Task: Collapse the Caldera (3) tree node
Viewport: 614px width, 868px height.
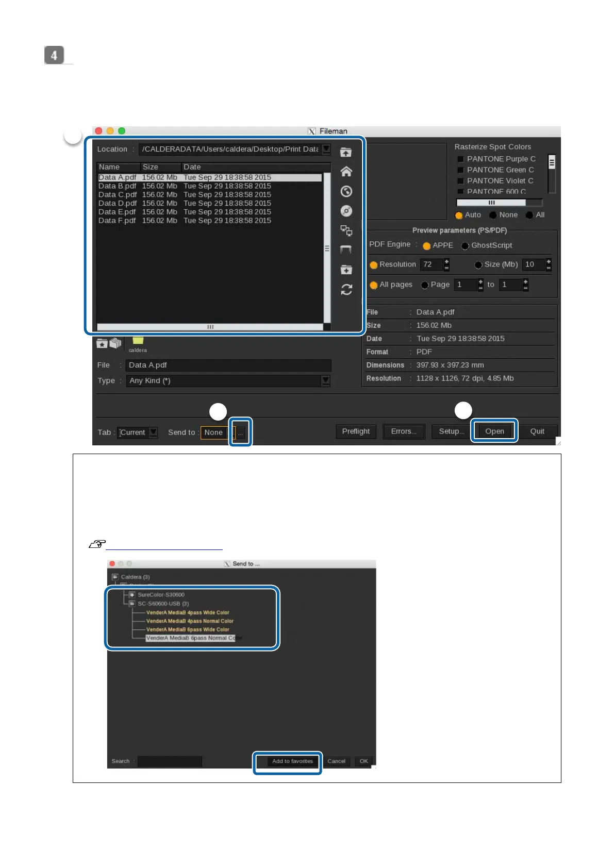Action: coord(115,577)
